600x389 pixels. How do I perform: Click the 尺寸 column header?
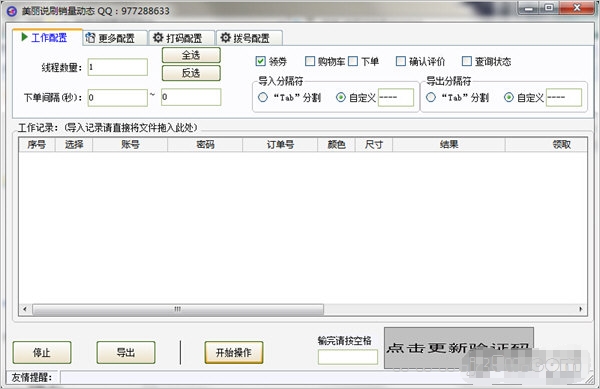coord(374,145)
